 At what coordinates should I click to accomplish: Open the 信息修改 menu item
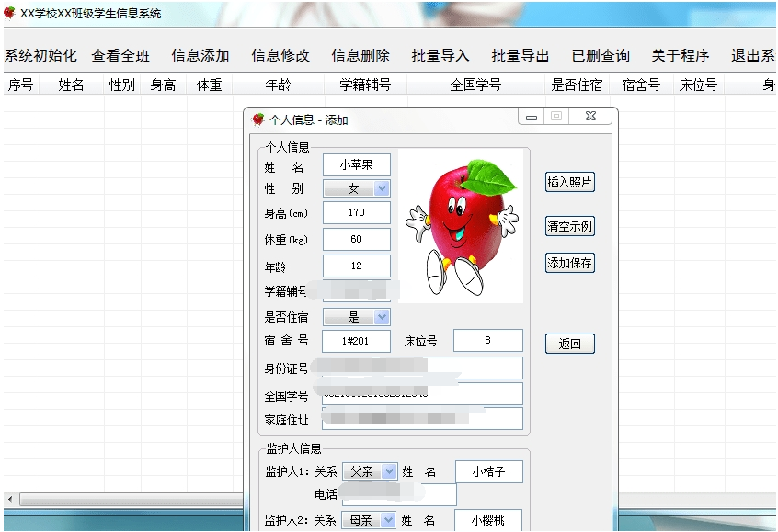coord(279,54)
